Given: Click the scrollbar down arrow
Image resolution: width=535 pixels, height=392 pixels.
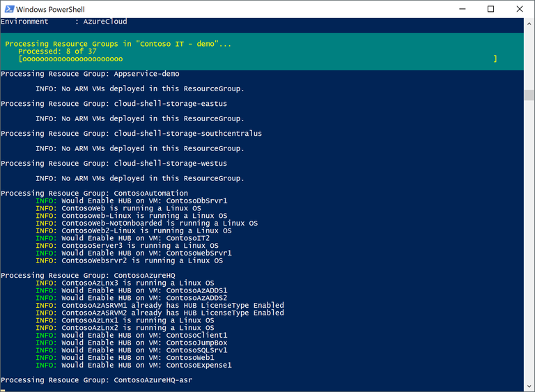Looking at the screenshot, I should [529, 386].
